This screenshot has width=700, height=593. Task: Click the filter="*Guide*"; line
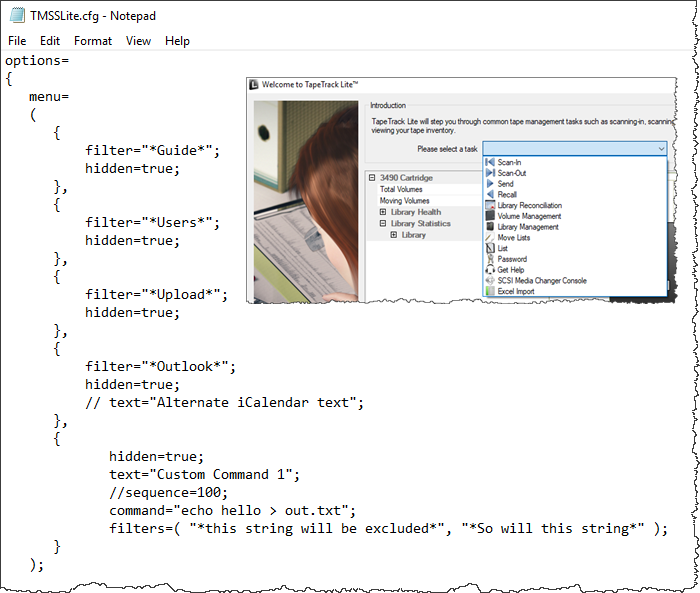coord(153,150)
